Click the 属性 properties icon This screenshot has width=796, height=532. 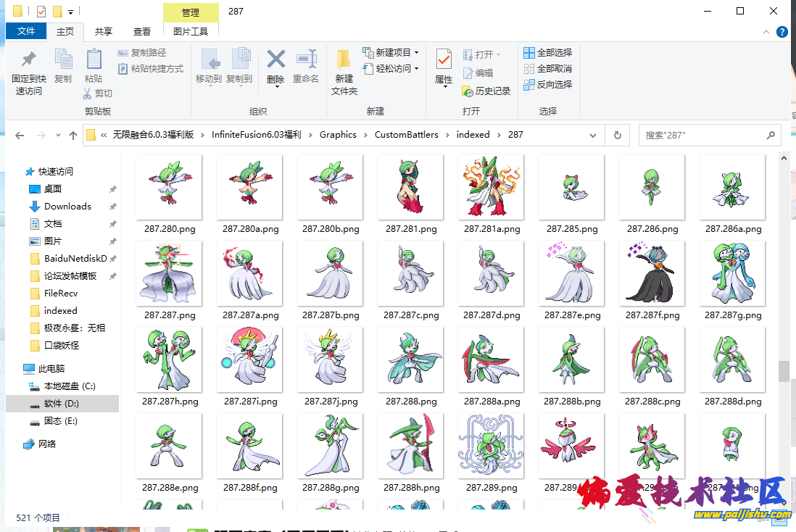pos(444,59)
